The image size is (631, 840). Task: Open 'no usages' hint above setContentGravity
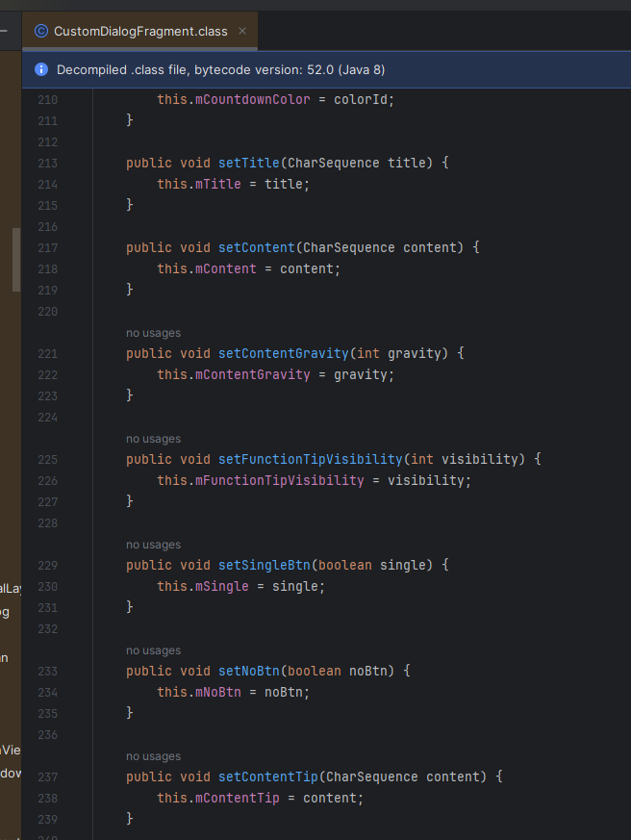pyautogui.click(x=153, y=333)
